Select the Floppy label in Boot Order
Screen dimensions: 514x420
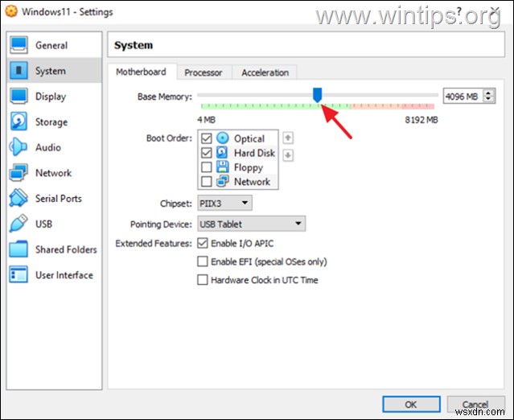click(x=248, y=167)
